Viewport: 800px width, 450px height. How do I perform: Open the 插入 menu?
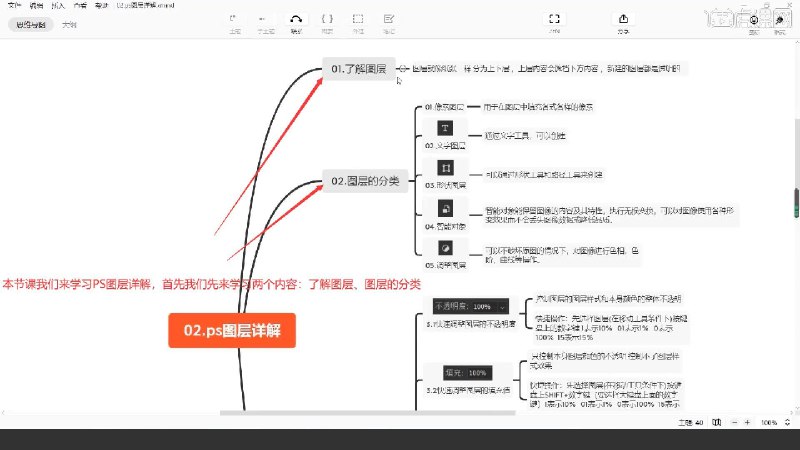click(58, 5)
